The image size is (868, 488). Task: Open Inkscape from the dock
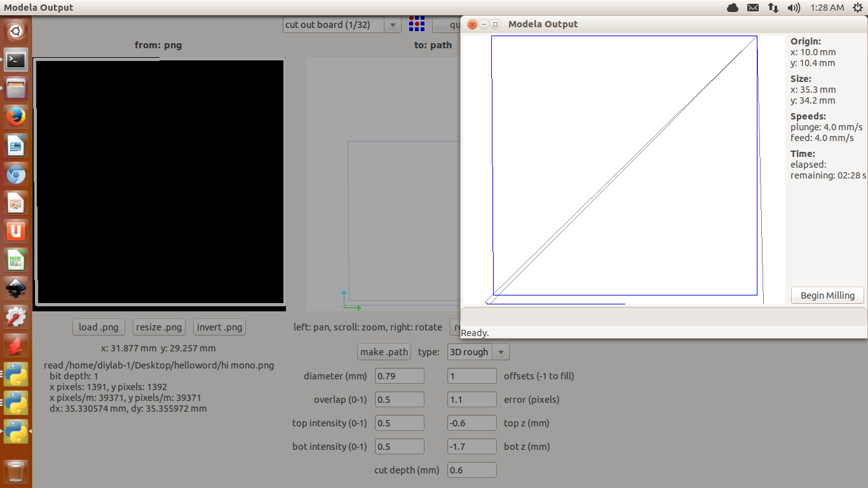pyautogui.click(x=16, y=289)
